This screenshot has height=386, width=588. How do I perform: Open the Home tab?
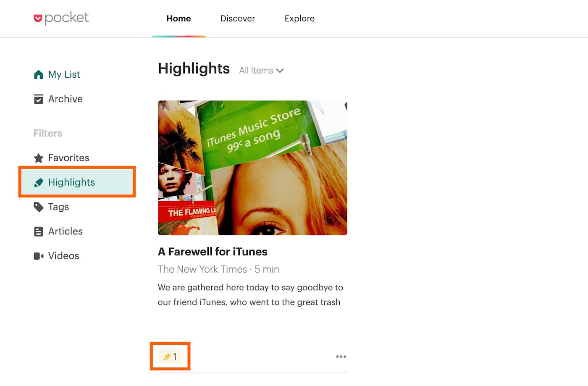pyautogui.click(x=178, y=18)
